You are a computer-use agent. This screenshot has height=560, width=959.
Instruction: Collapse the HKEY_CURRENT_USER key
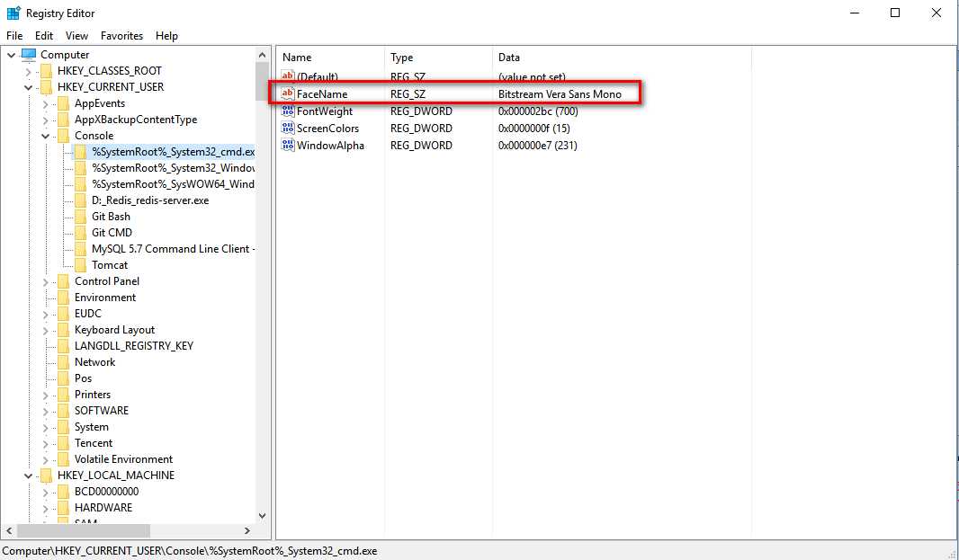[28, 87]
